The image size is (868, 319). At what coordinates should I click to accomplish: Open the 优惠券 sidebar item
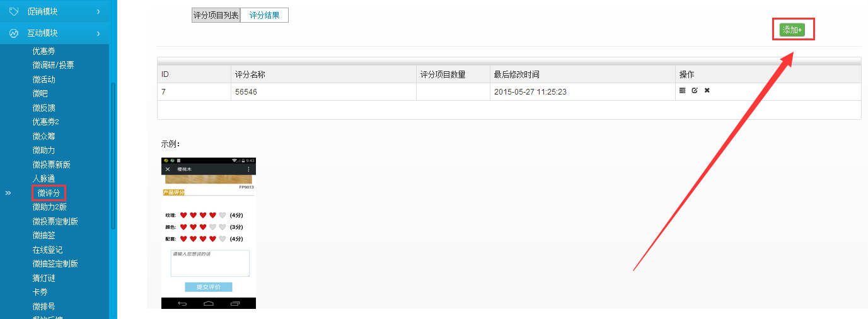point(43,51)
